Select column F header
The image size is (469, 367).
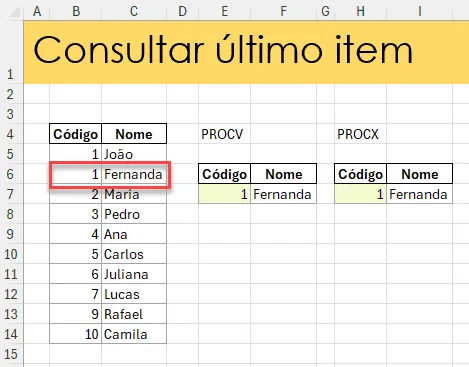pos(284,11)
